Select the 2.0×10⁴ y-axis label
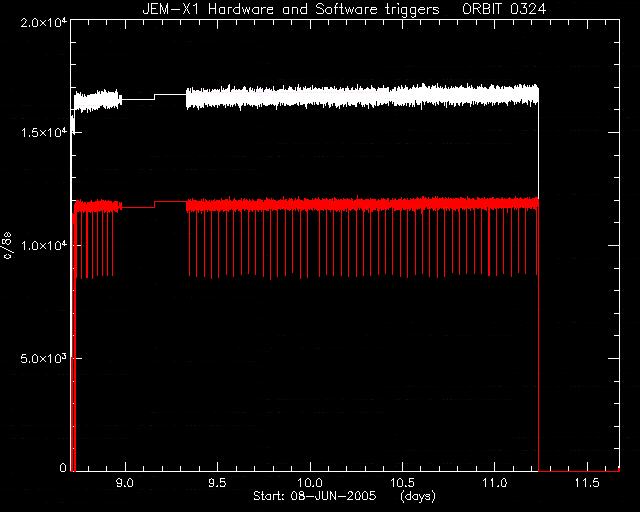 tap(43, 22)
